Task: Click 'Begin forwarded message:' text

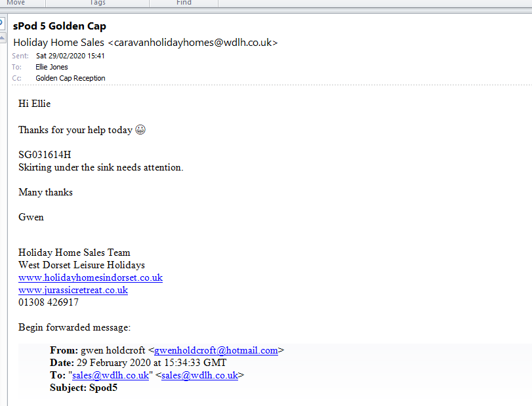Action: [x=74, y=328]
